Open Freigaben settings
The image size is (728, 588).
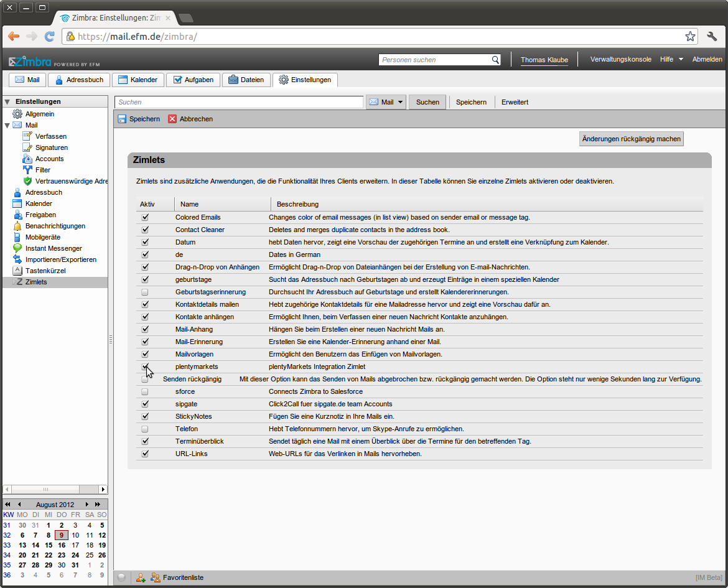coord(34,215)
